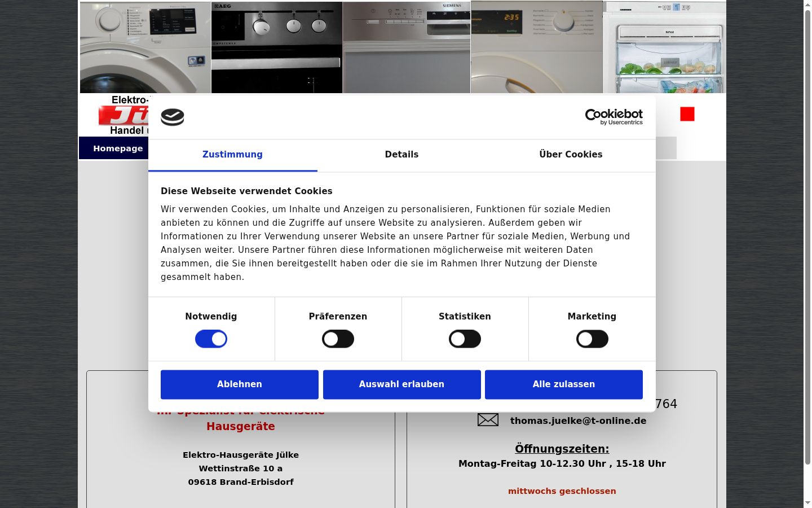
Task: Switch to the Zustimmung tab
Action: [232, 155]
